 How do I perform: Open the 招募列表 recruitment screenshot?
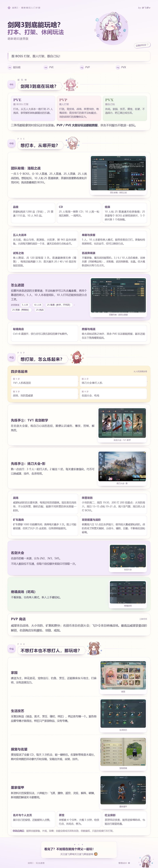[x=118, y=296]
